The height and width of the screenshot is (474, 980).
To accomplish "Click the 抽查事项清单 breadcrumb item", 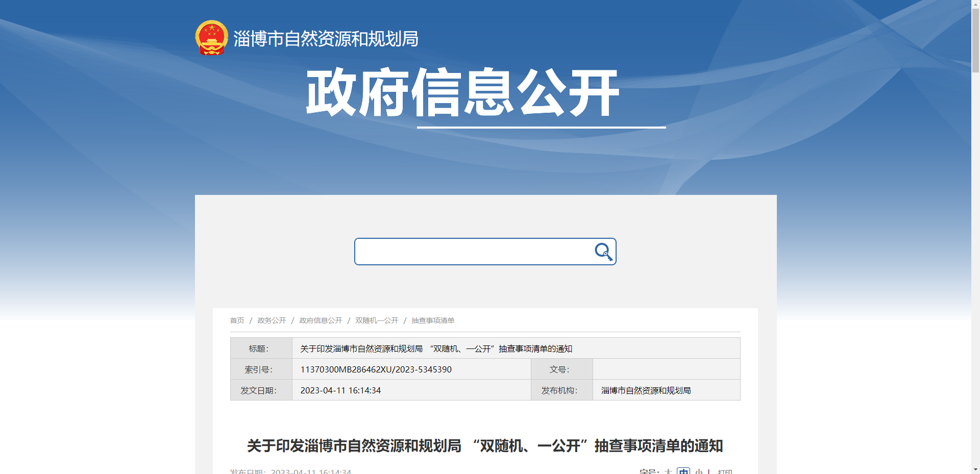I will [x=433, y=320].
